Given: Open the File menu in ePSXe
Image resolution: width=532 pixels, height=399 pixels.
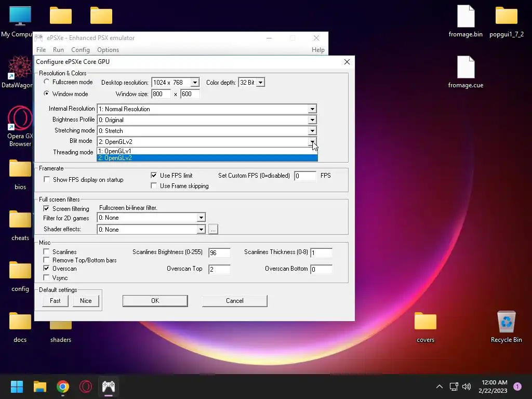Looking at the screenshot, I should [x=41, y=49].
